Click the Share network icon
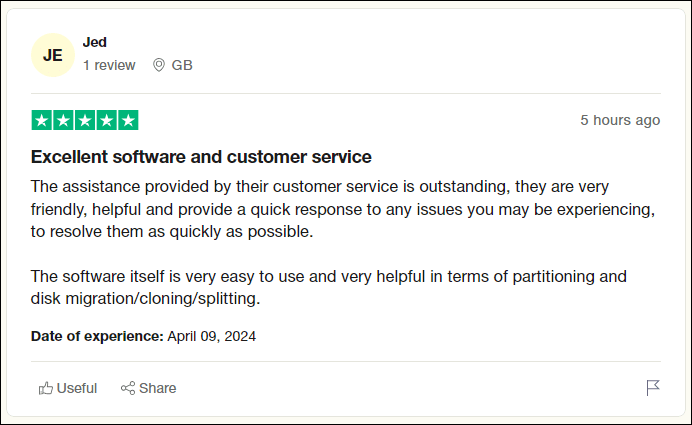692x425 pixels. 128,388
